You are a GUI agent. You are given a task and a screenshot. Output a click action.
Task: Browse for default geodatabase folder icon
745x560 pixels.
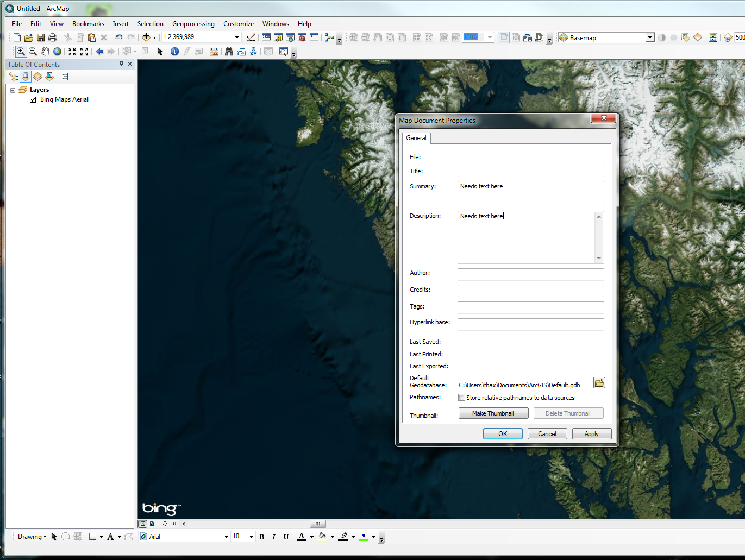(599, 383)
